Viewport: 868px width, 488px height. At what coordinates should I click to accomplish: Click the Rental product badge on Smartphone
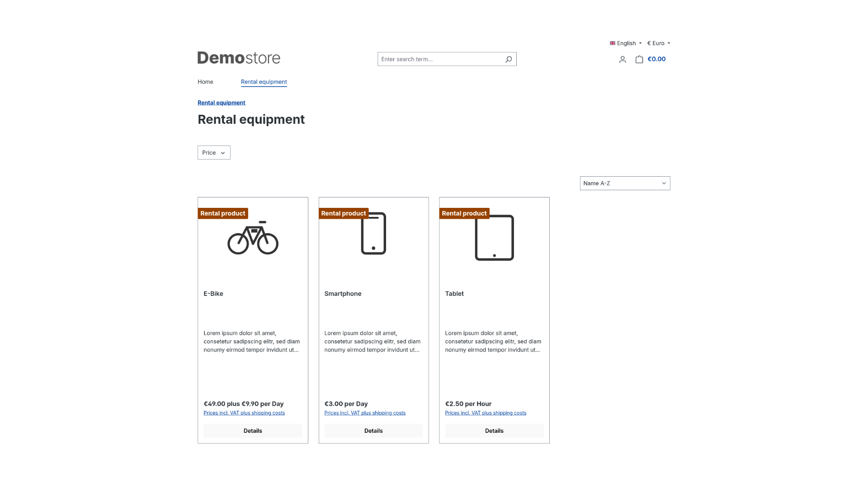[x=344, y=213]
